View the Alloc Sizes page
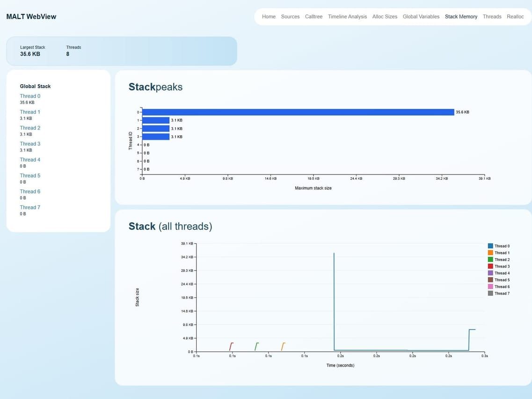Viewport: 532px width, 399px height. (x=385, y=16)
